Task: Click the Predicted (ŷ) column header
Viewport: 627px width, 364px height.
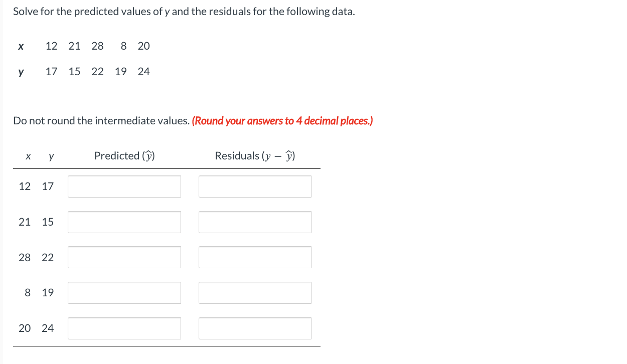Action: 124,155
